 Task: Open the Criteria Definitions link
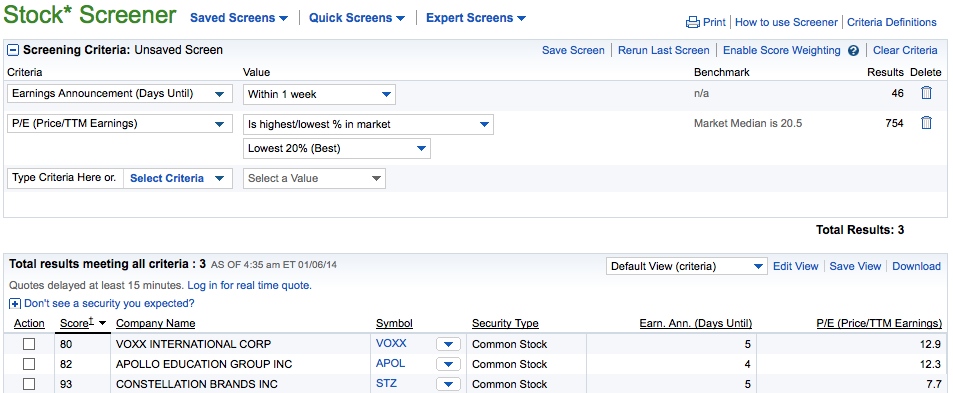coord(892,22)
